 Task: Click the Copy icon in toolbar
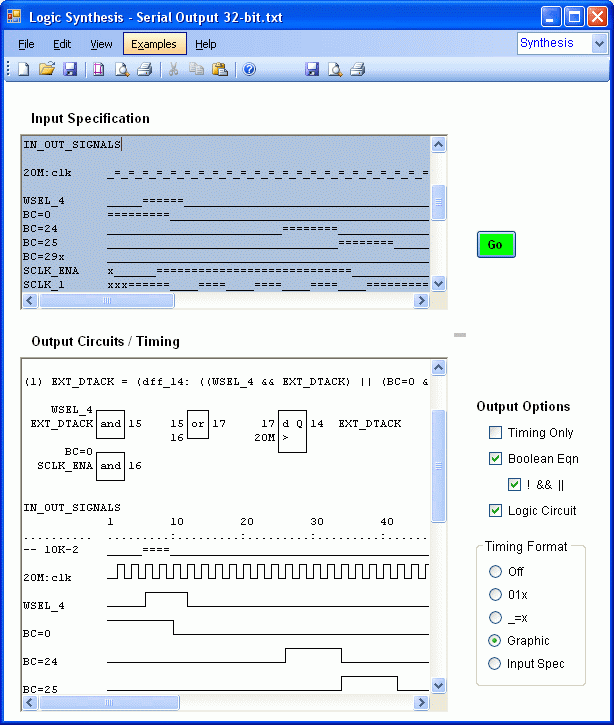[196, 69]
